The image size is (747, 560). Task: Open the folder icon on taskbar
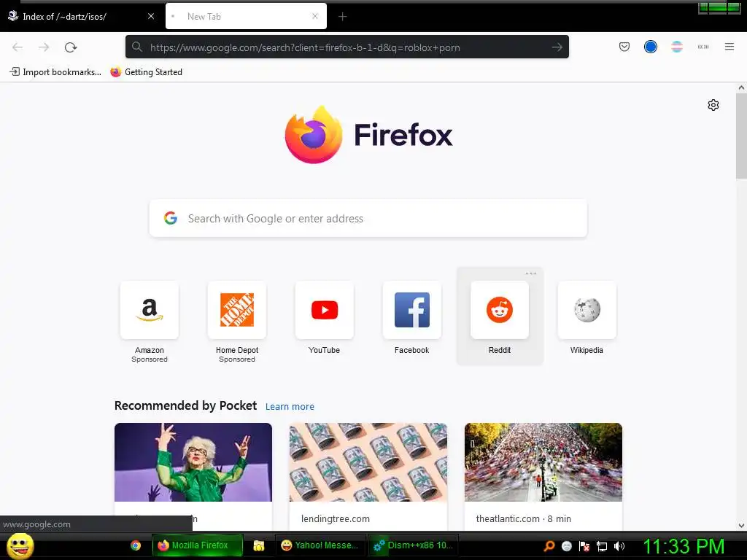coord(259,545)
